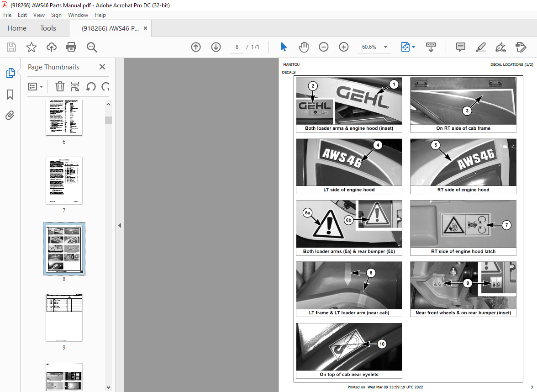Select the highlight text tool

pyautogui.click(x=480, y=47)
